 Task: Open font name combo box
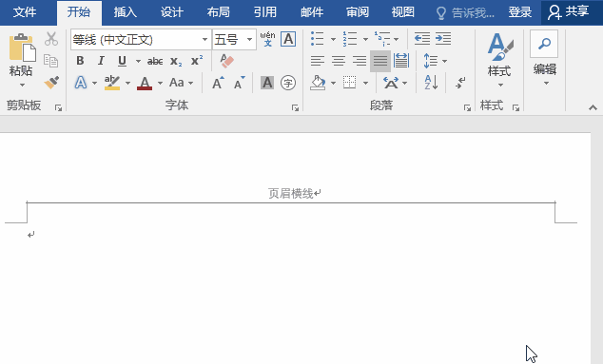(141, 39)
